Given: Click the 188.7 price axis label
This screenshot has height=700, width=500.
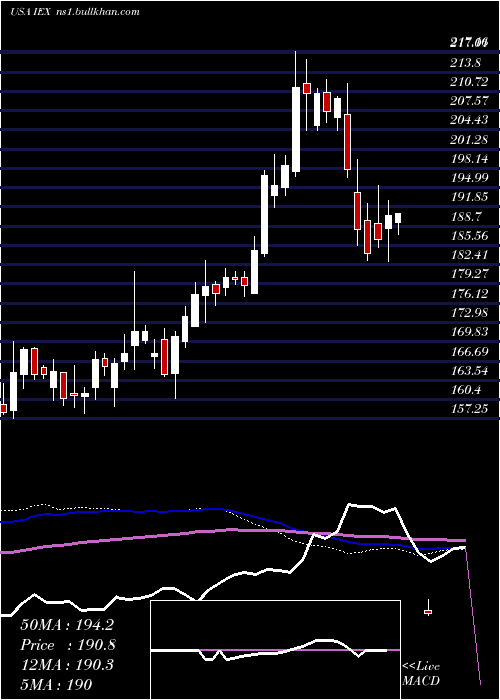Looking at the screenshot, I should (x=465, y=217).
